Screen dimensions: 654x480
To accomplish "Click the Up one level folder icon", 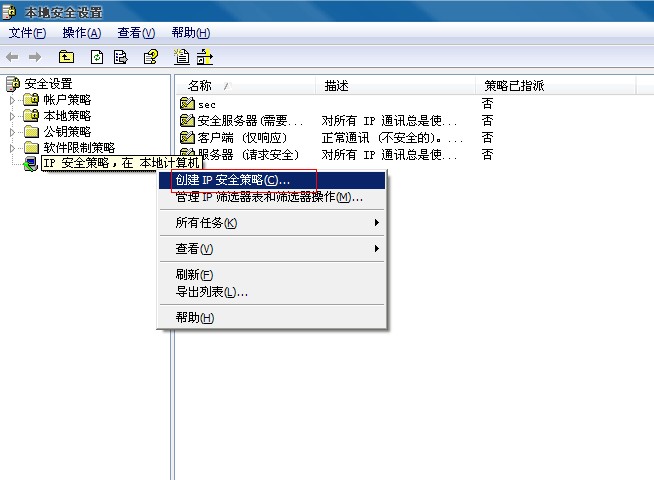I will pos(66,57).
